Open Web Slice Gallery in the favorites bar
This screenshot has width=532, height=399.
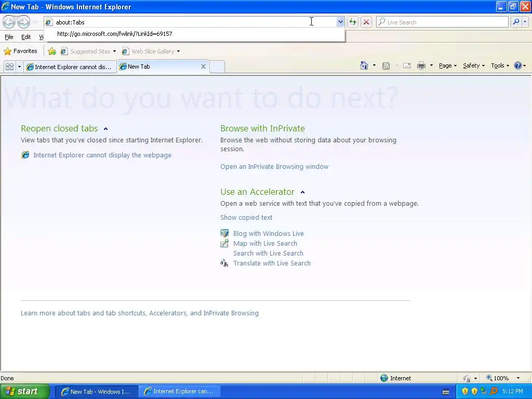pos(151,51)
